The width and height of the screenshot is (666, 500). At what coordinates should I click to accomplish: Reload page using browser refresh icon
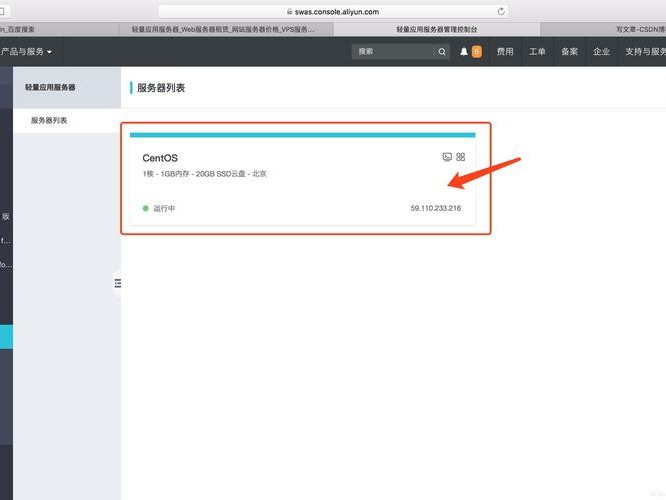coord(501,11)
